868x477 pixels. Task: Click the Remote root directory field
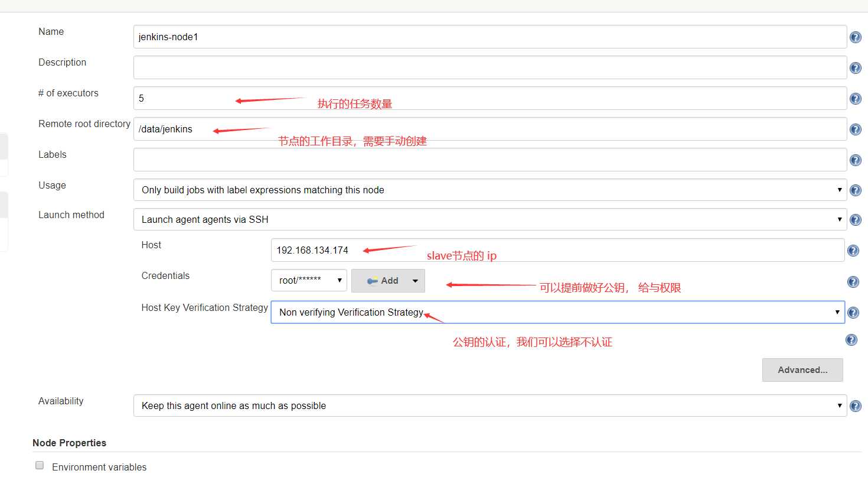tap(490, 129)
